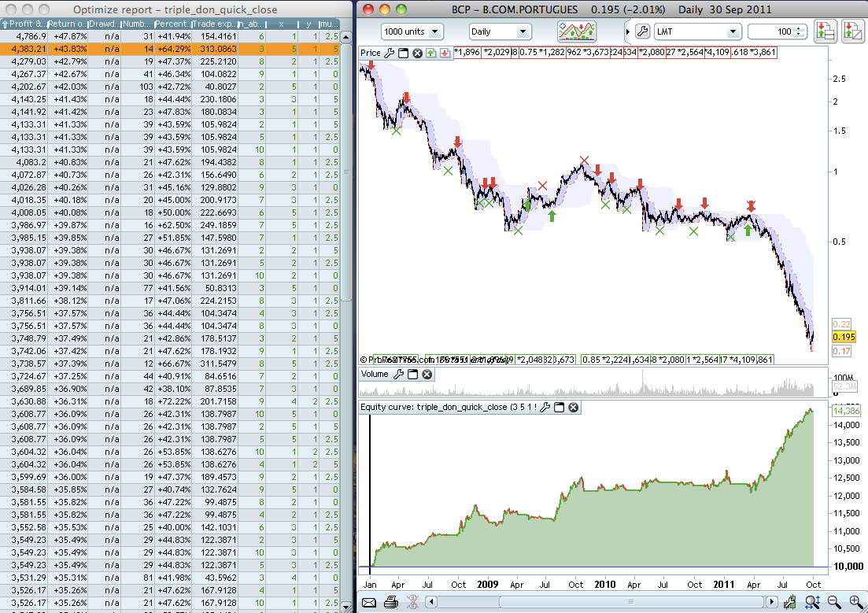Image resolution: width=868 pixels, height=613 pixels.
Task: Click the mu column header
Action: (329, 24)
